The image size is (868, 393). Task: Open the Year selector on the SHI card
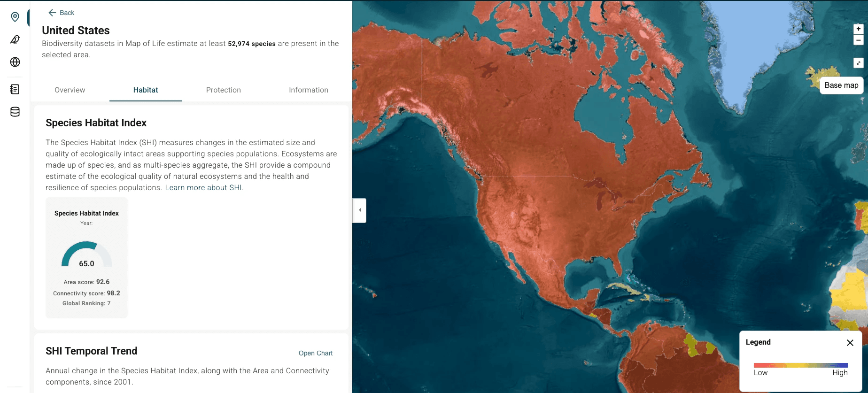tap(86, 223)
